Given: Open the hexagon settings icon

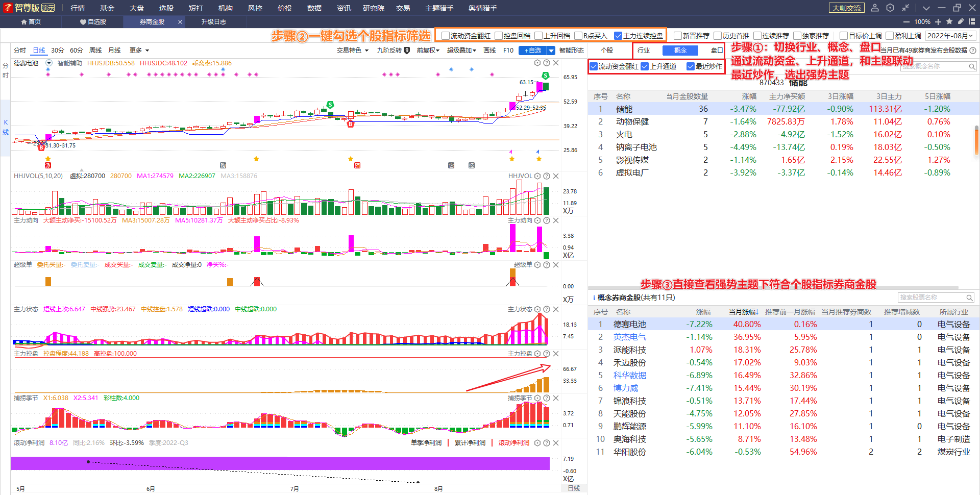Looking at the screenshot, I should tap(890, 8).
